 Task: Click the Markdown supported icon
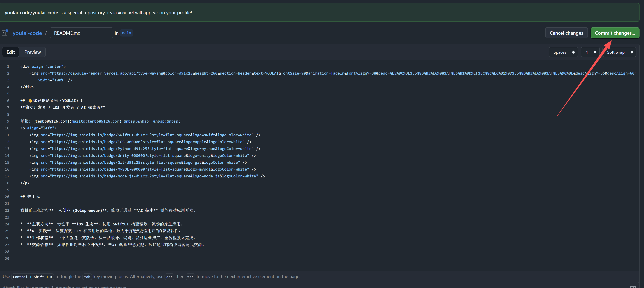tap(633, 287)
